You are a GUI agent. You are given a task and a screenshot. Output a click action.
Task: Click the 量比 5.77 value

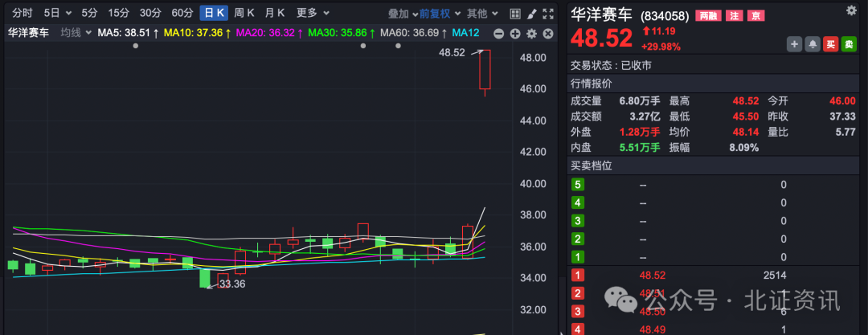pos(845,133)
